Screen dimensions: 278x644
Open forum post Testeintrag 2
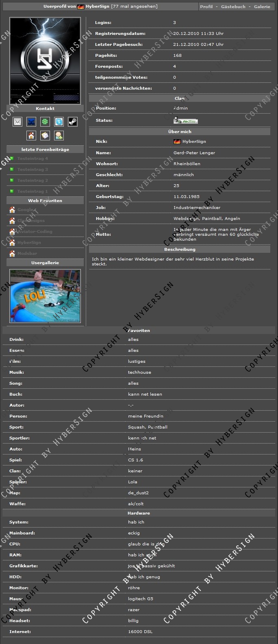(33, 180)
